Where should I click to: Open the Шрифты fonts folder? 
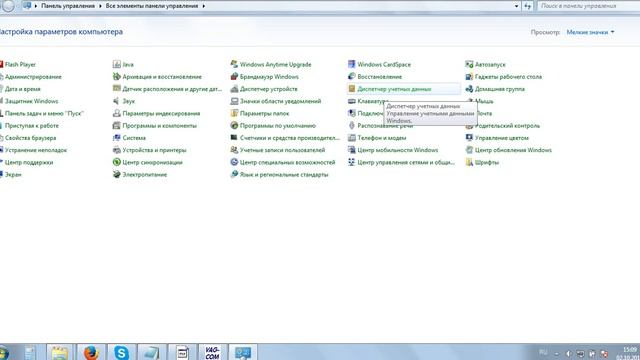pyautogui.click(x=482, y=162)
